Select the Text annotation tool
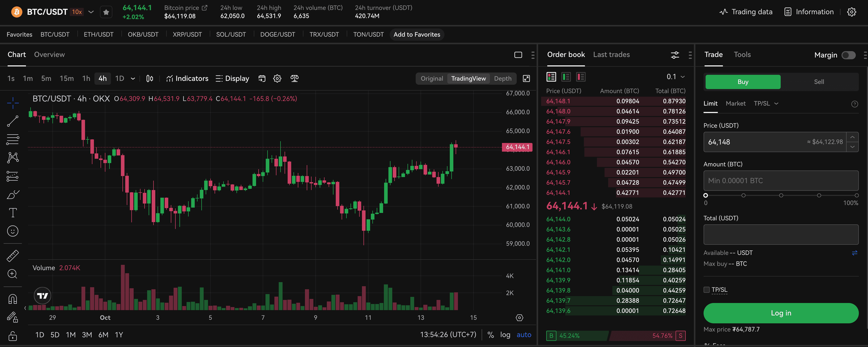Viewport: 868px width, 347px height. 13,213
